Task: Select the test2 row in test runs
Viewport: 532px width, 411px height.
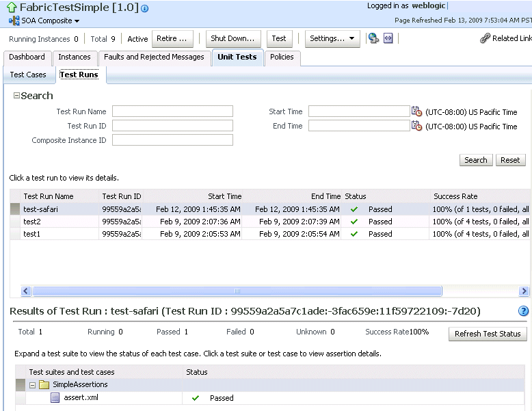Action: coord(32,222)
